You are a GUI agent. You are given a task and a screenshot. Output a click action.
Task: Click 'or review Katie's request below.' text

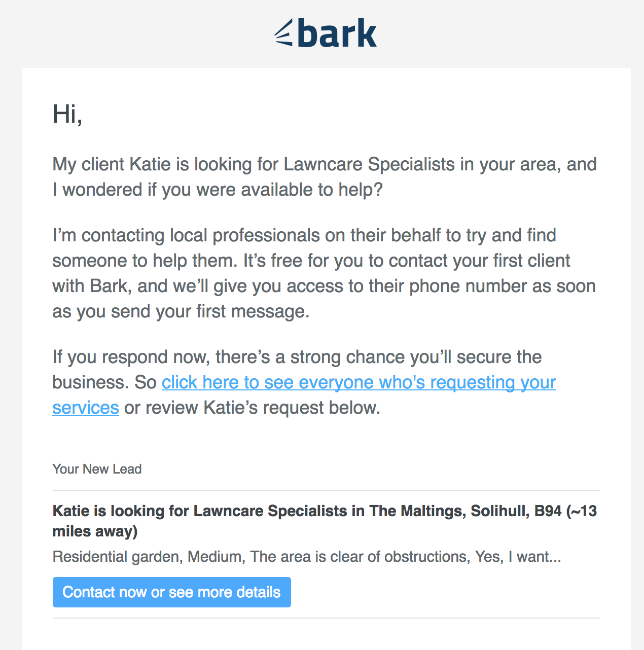pos(252,408)
